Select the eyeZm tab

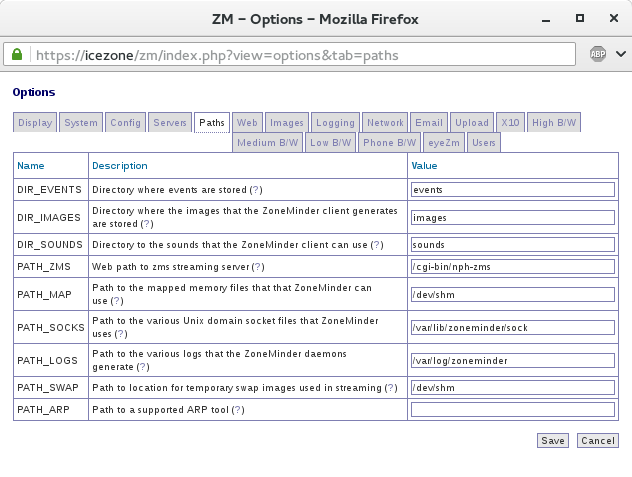point(444,143)
